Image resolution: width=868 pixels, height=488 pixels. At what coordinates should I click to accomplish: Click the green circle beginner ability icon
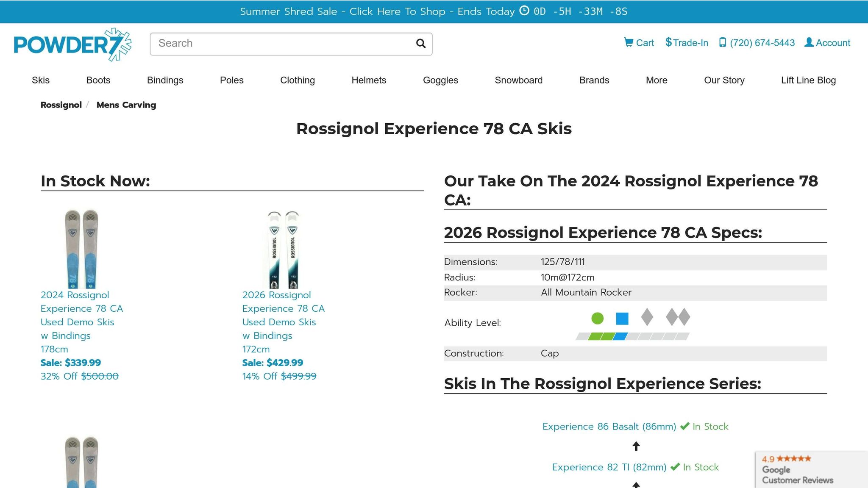[x=597, y=318]
